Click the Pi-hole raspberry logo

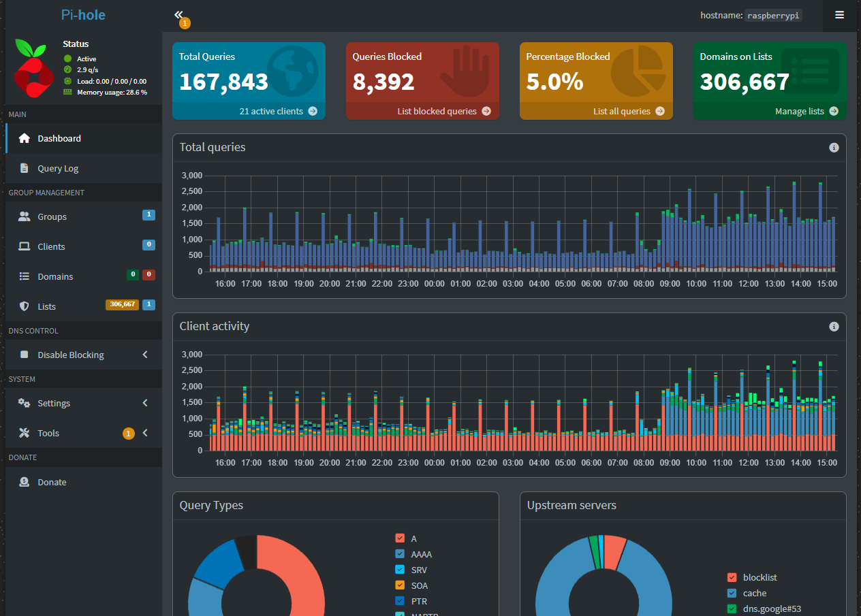[x=33, y=67]
